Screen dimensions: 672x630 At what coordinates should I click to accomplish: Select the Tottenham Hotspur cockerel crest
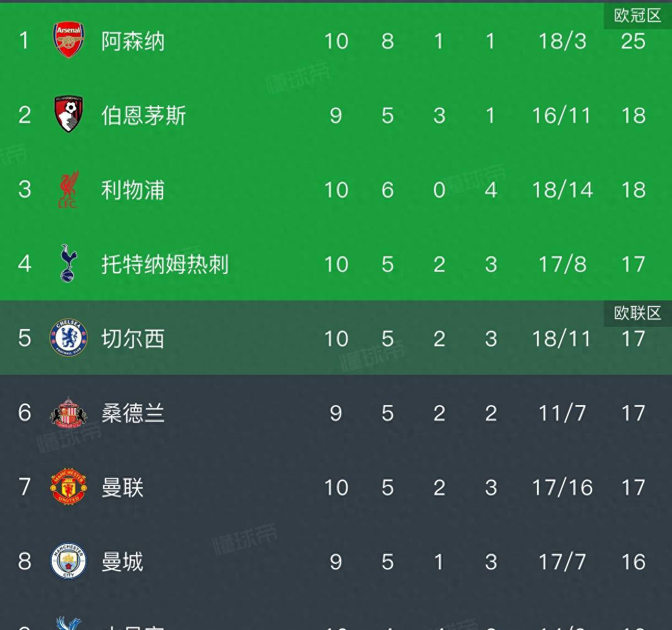click(68, 263)
